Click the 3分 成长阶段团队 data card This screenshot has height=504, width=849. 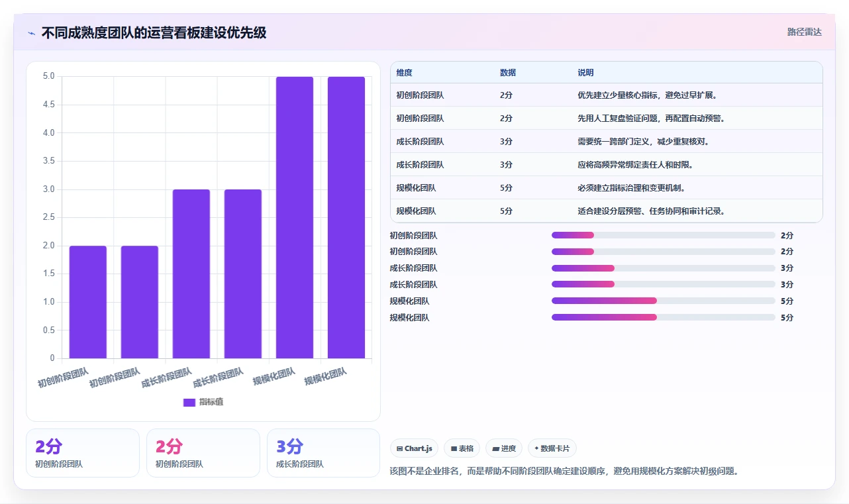coord(324,453)
